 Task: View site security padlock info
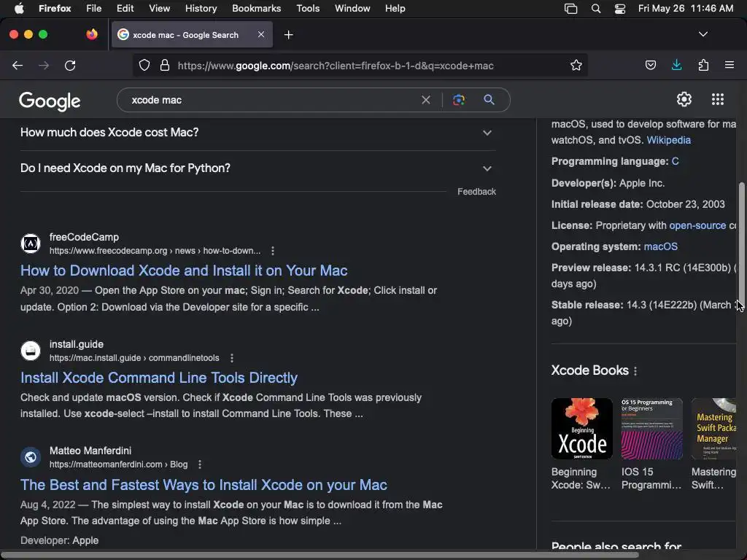165,66
